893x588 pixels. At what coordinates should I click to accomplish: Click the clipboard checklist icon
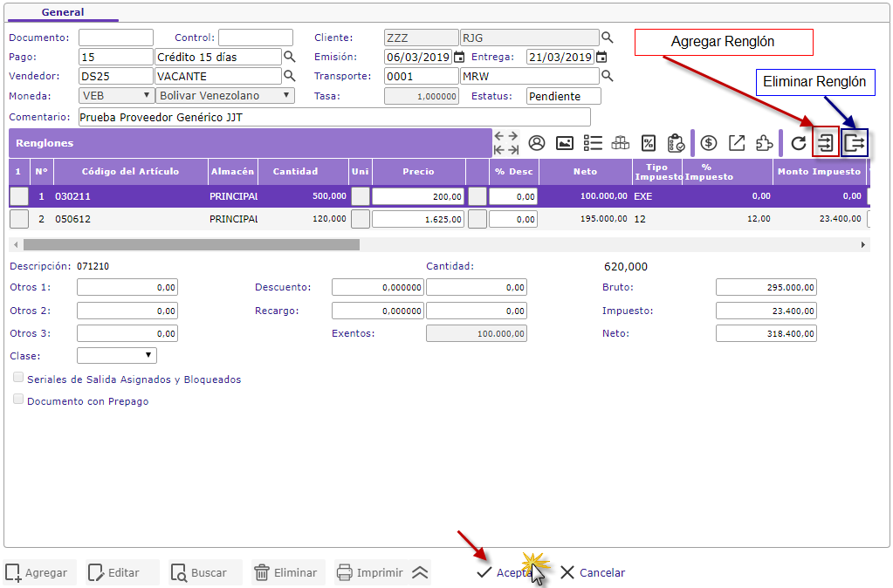pos(675,143)
